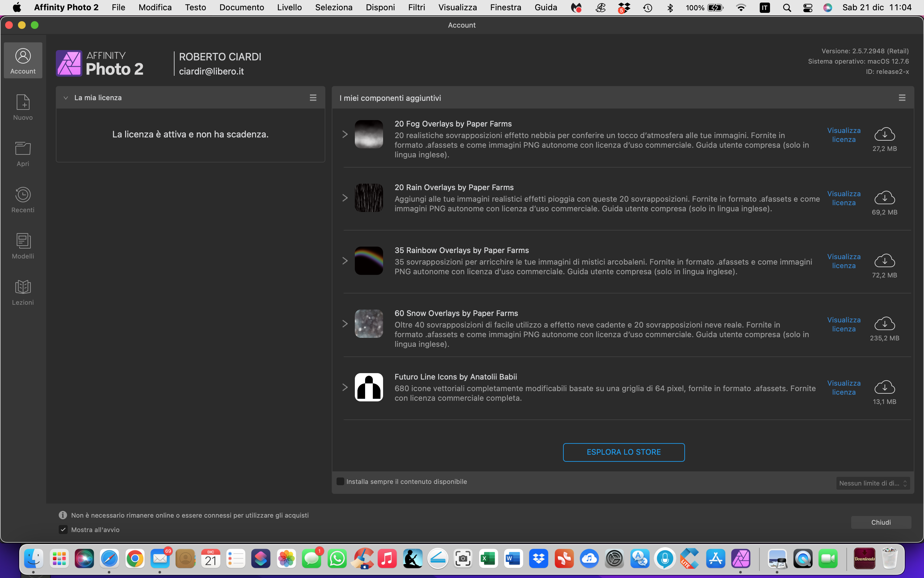Open the Livello menu
The width and height of the screenshot is (924, 578).
(x=289, y=8)
